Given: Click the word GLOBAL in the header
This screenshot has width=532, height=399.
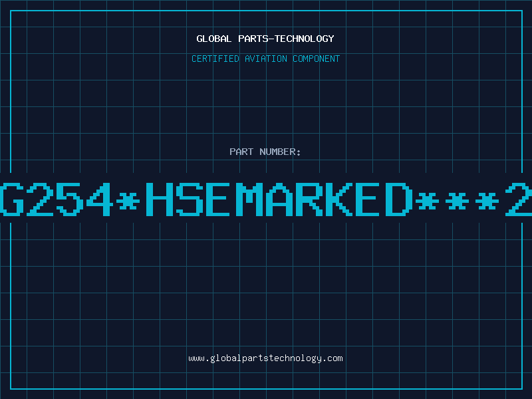Looking at the screenshot, I should click(x=213, y=39).
